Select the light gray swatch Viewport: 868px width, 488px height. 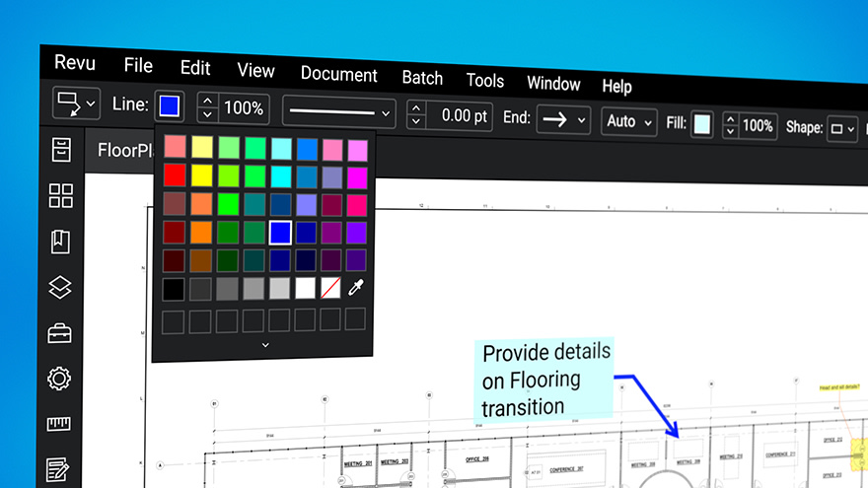279,289
